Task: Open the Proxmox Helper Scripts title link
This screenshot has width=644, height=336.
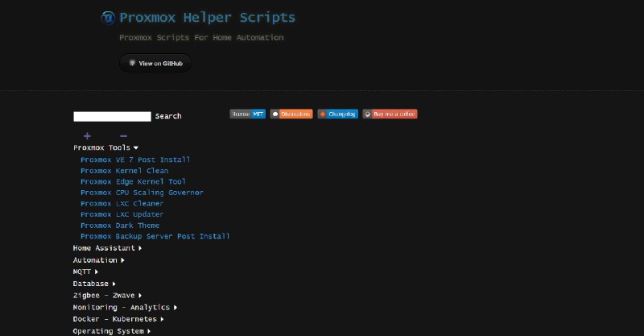Action: [x=207, y=17]
